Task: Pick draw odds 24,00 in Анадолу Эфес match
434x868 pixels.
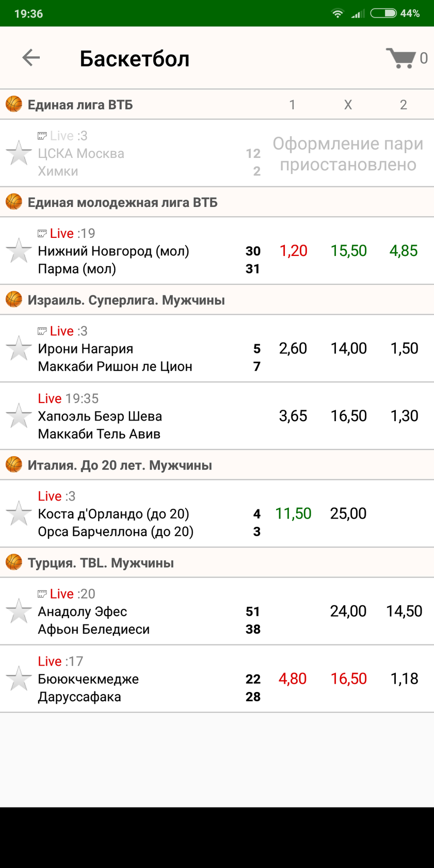Action: tap(348, 611)
